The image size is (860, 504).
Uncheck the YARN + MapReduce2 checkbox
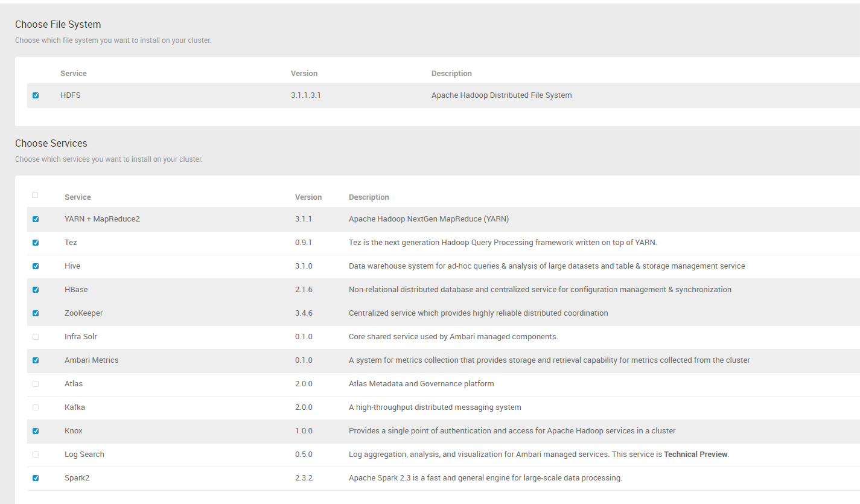[x=36, y=219]
